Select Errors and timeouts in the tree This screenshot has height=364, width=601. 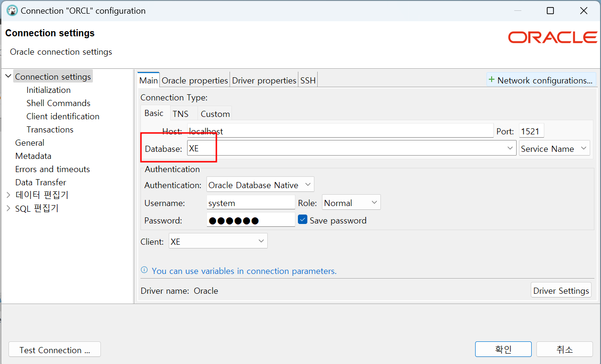pyautogui.click(x=52, y=169)
